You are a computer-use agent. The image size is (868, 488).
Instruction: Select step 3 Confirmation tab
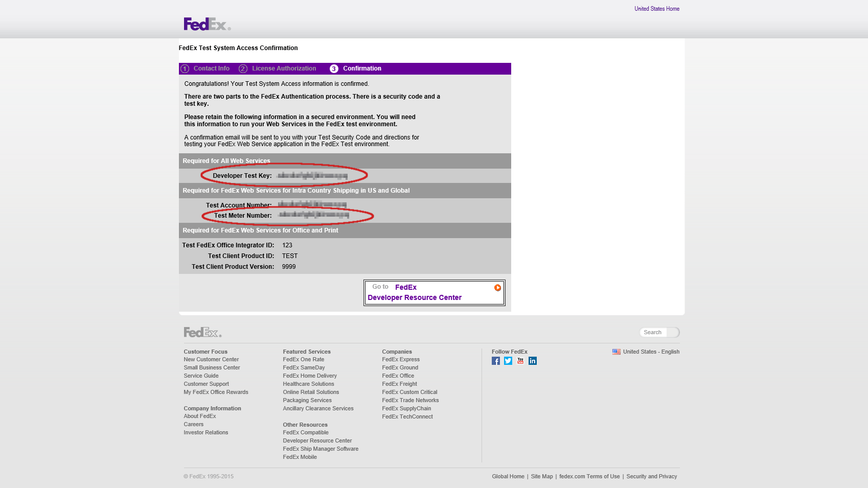pos(356,68)
